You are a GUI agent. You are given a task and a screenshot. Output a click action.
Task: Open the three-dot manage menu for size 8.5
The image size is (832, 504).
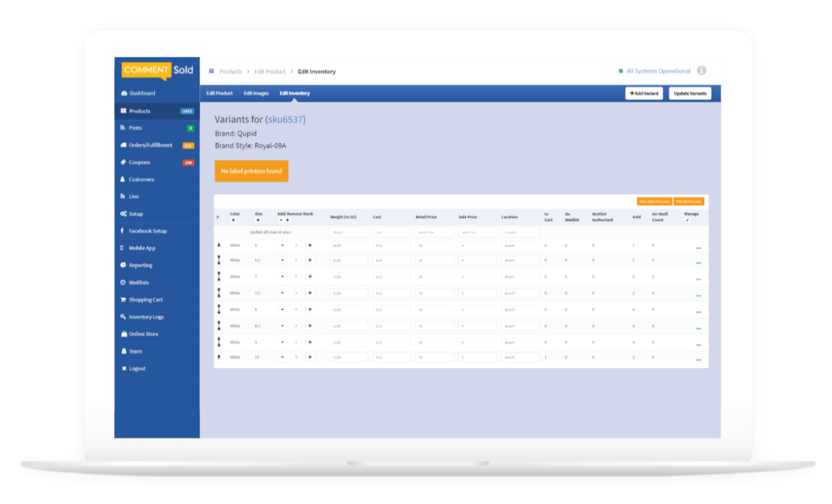click(x=699, y=329)
